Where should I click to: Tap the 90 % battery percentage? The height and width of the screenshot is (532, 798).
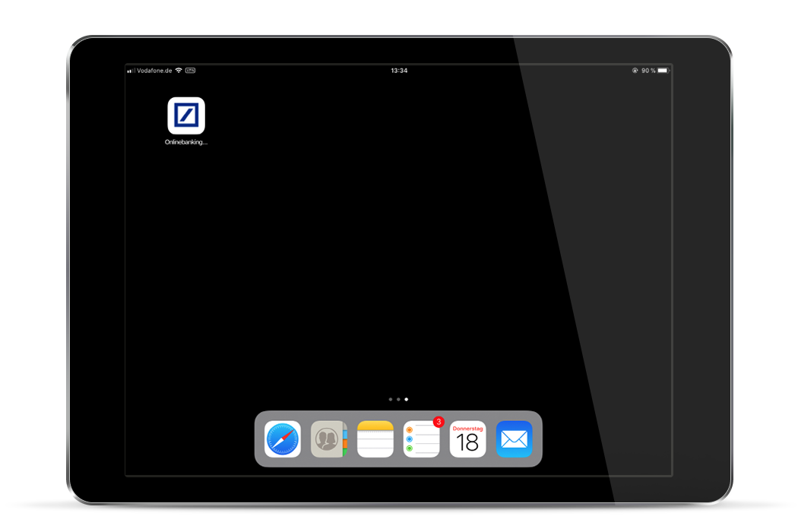point(648,70)
